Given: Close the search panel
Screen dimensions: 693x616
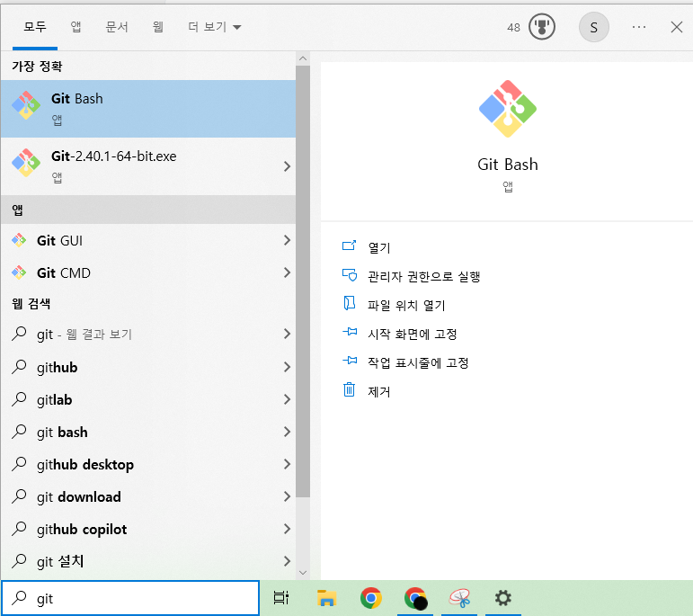Looking at the screenshot, I should (x=676, y=27).
